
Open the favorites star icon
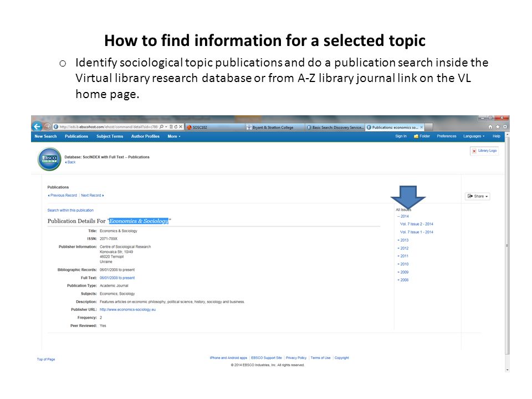tap(498, 127)
